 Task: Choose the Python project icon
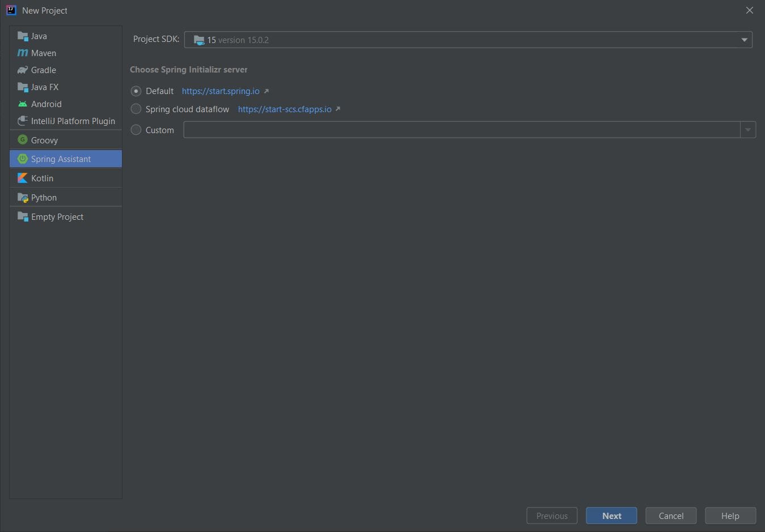coord(23,197)
